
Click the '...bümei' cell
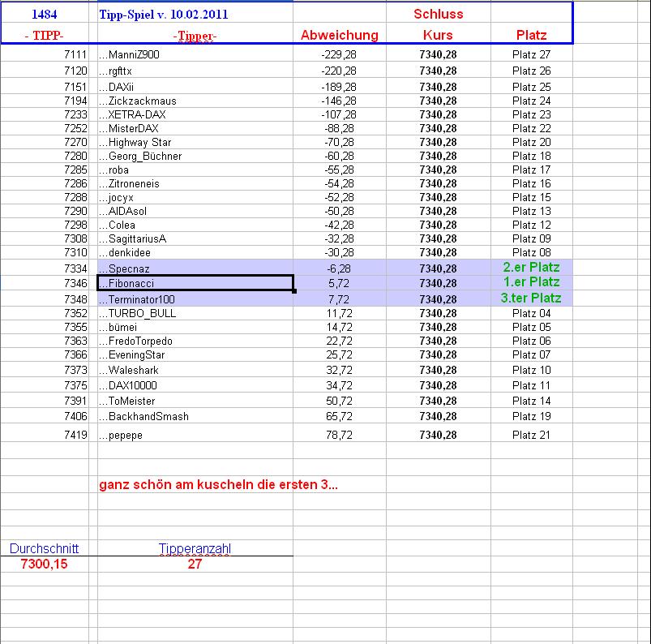pyautogui.click(x=195, y=327)
